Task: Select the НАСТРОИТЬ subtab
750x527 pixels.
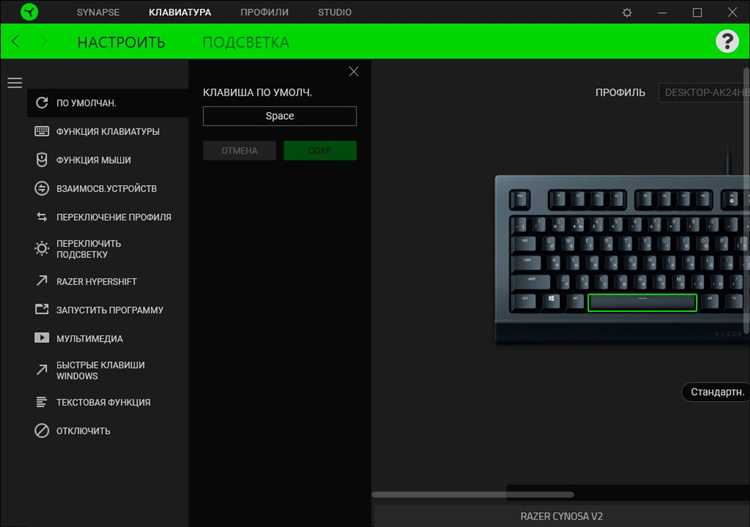Action: (121, 42)
